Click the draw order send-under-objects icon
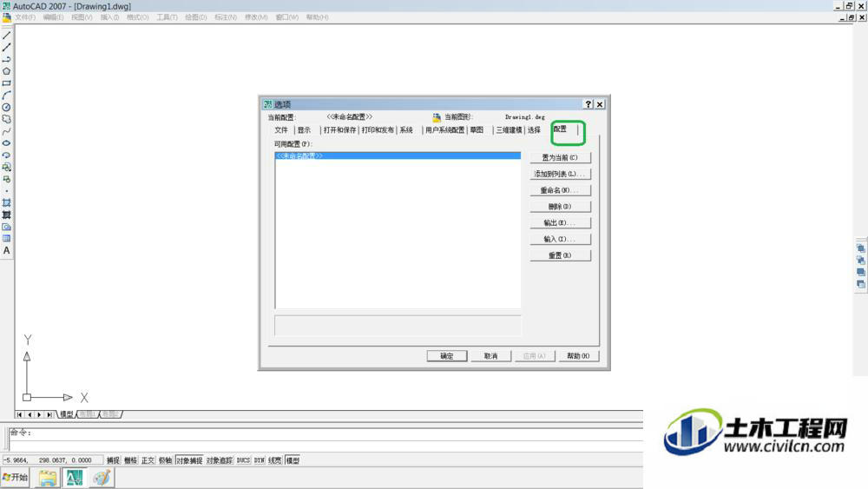868x489 pixels. point(861,284)
